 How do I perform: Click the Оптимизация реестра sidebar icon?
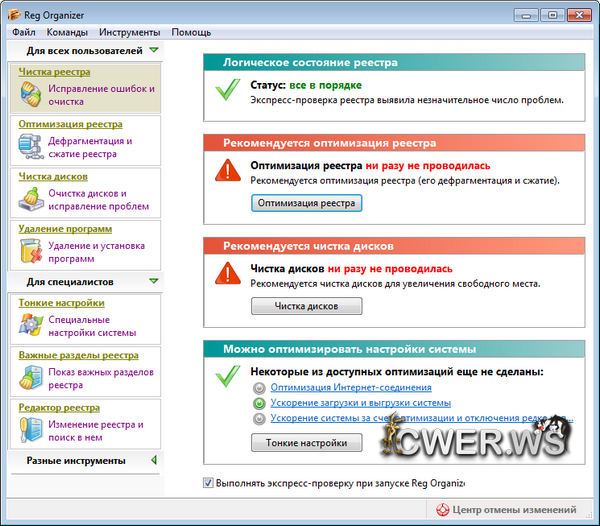31,147
